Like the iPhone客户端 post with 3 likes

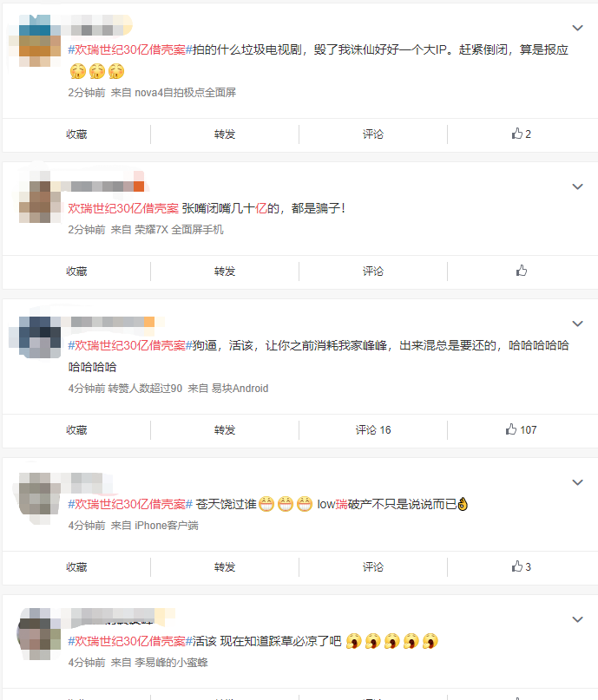(521, 566)
